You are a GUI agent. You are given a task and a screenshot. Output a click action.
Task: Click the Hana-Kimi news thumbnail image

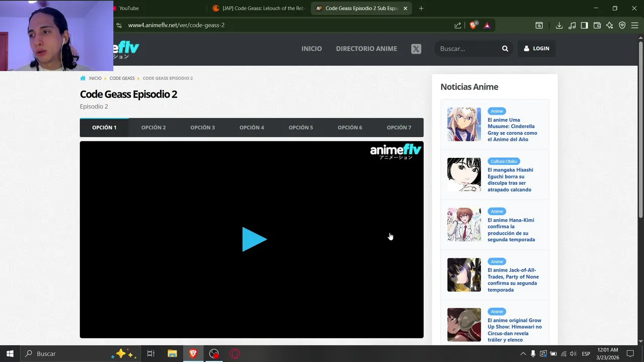pos(464,225)
